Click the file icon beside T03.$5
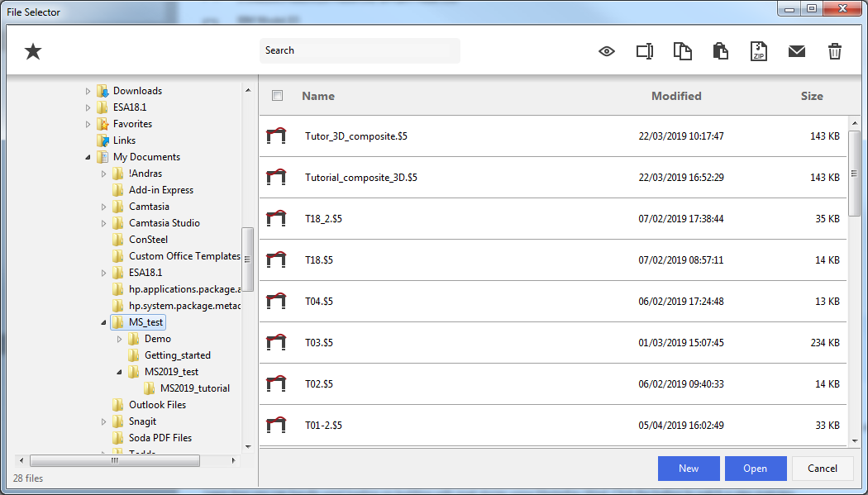 [276, 342]
